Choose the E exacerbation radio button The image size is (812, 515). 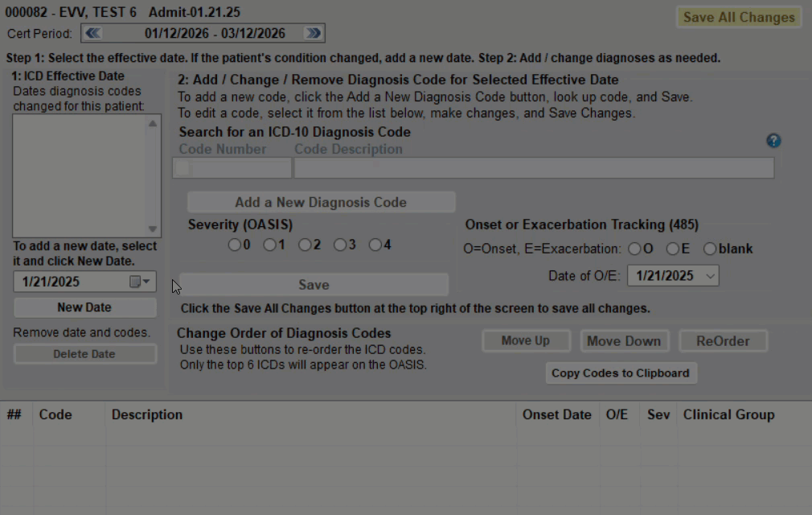pos(672,249)
